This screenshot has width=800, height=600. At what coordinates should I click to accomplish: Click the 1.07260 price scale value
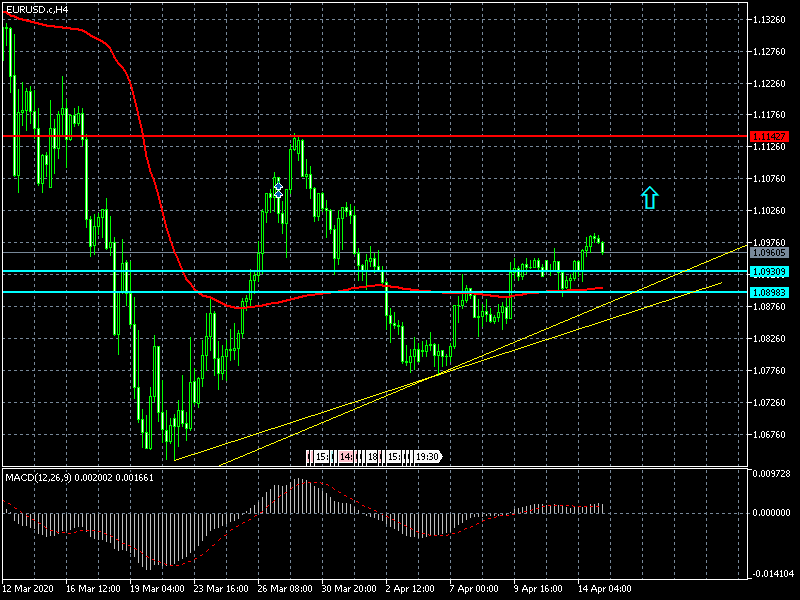tap(769, 403)
